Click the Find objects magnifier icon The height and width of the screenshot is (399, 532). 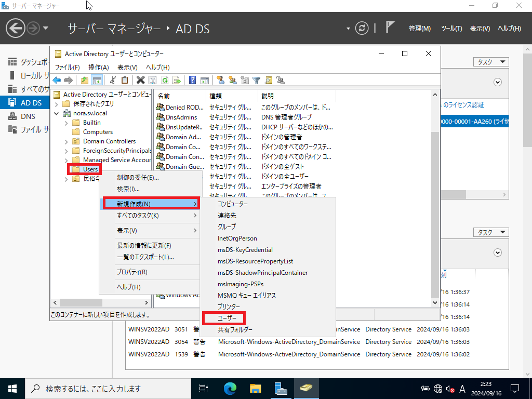269,80
